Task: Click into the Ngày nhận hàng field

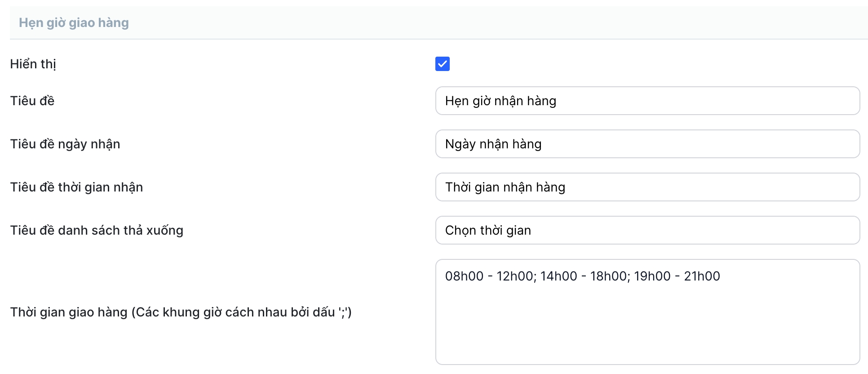Action: coord(647,144)
